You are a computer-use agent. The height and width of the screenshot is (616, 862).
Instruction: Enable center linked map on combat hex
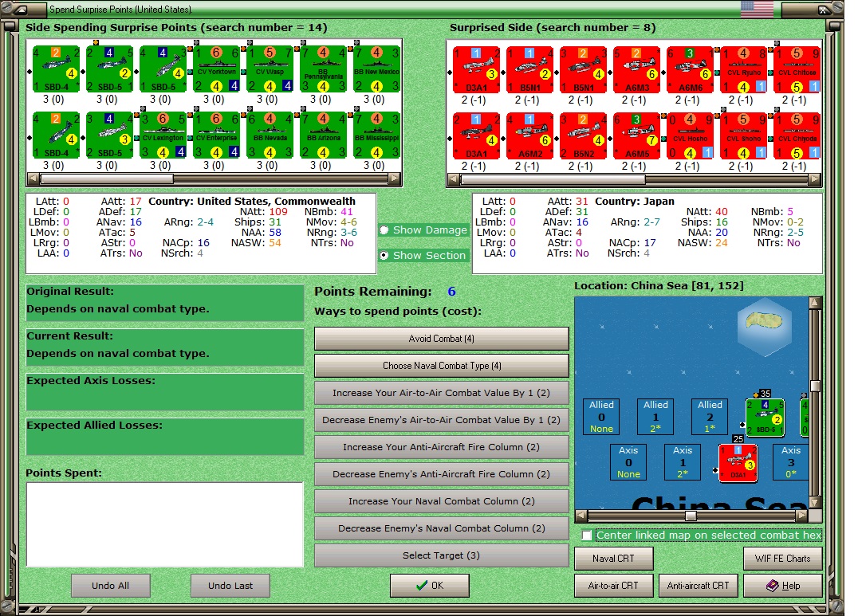(x=587, y=536)
